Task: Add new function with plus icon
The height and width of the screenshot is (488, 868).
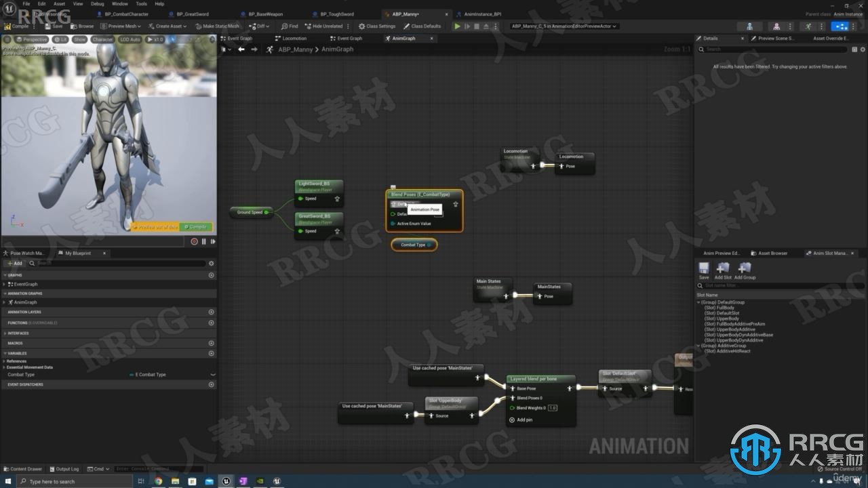Action: click(x=212, y=323)
